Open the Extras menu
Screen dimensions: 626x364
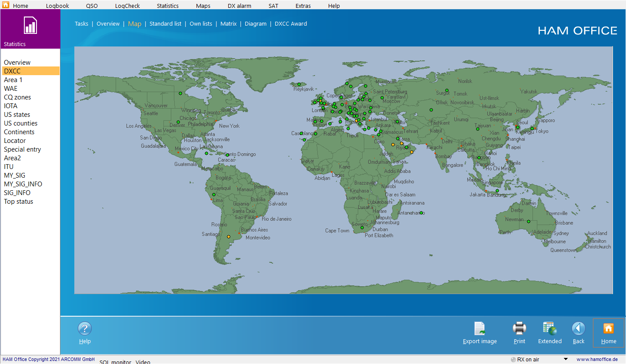tap(303, 6)
